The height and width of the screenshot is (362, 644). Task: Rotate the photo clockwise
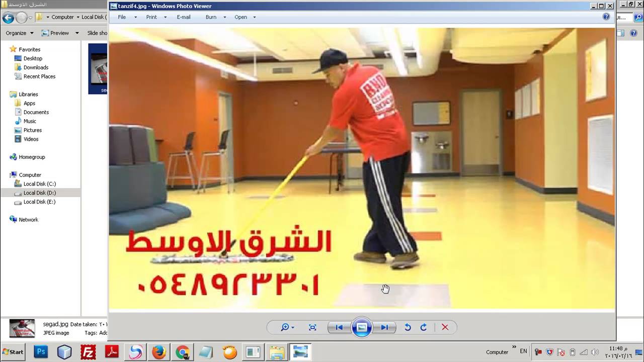click(x=424, y=327)
